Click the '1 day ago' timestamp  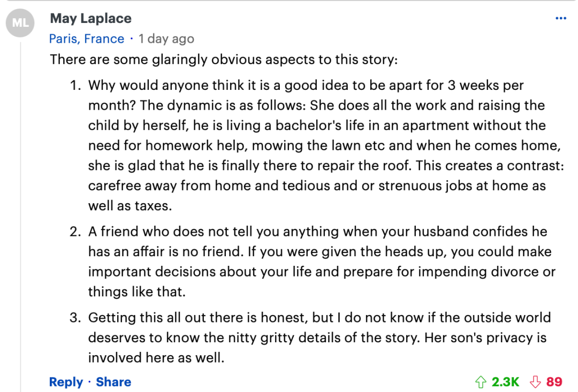[x=166, y=39]
